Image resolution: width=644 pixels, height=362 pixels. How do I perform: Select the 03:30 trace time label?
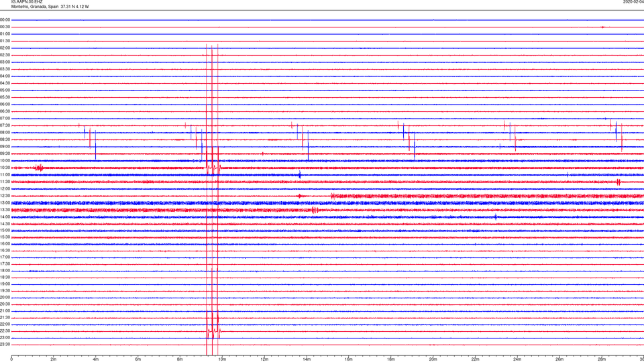(x=5, y=69)
